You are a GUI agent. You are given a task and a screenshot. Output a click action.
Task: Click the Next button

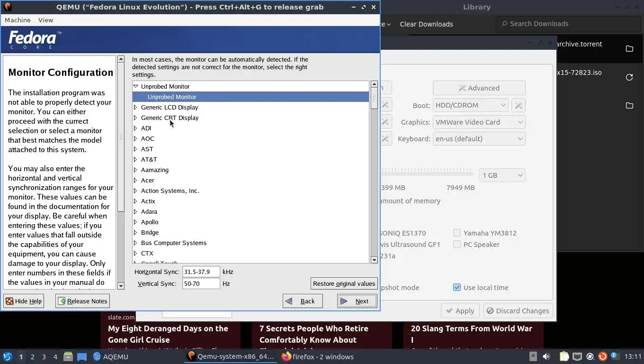(x=357, y=301)
